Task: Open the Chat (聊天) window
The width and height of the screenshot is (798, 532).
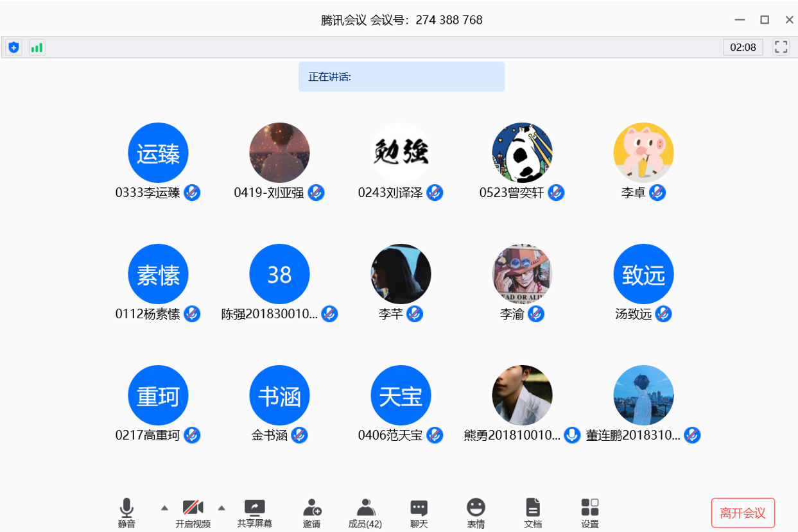Action: [x=419, y=513]
